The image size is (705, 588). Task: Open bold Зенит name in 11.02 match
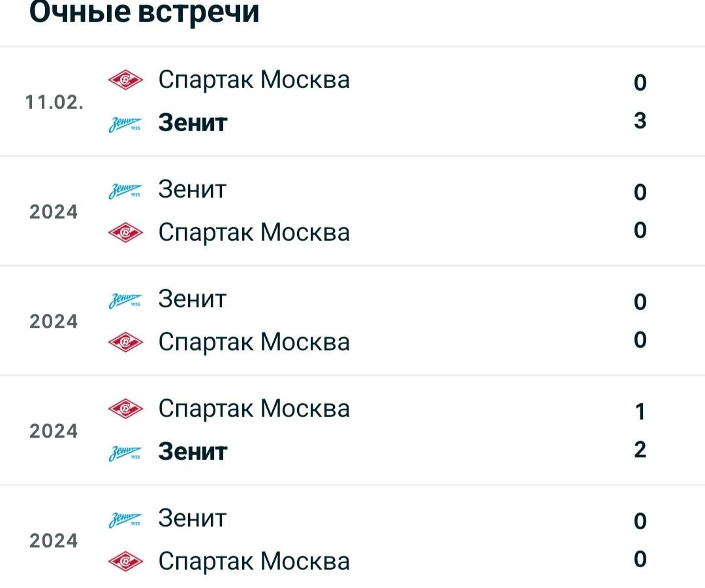[193, 123]
